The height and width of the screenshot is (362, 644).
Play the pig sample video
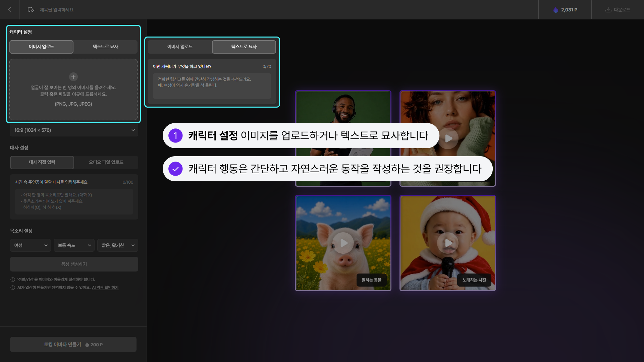pyautogui.click(x=343, y=243)
